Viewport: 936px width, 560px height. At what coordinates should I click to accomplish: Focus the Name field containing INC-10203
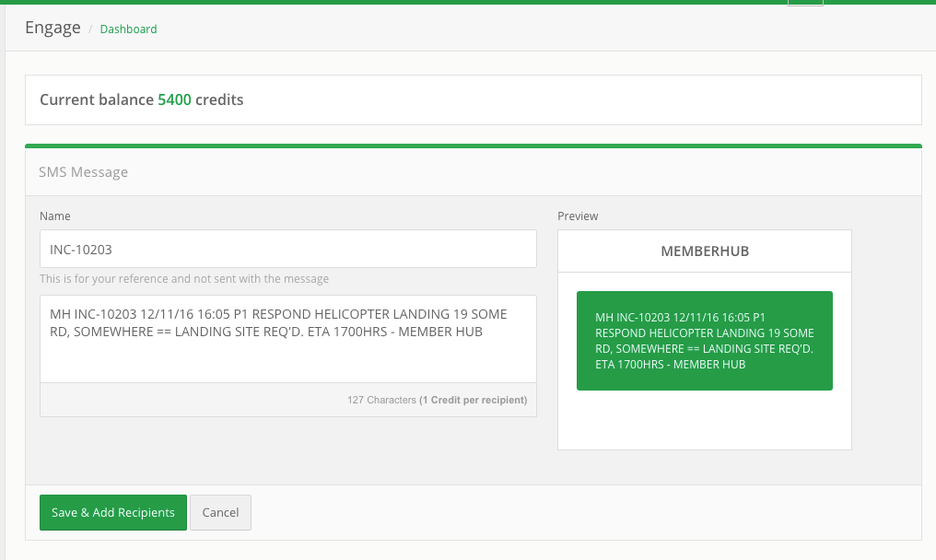[x=288, y=249]
